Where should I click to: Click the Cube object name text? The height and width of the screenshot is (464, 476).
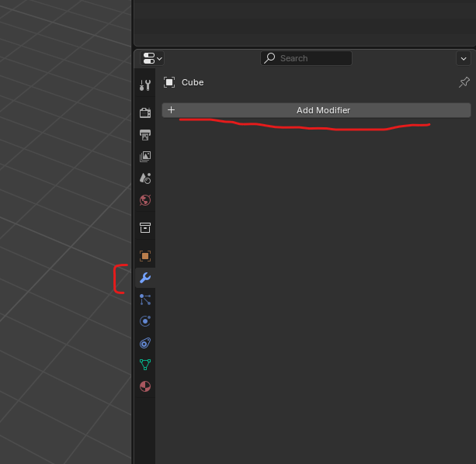[193, 82]
